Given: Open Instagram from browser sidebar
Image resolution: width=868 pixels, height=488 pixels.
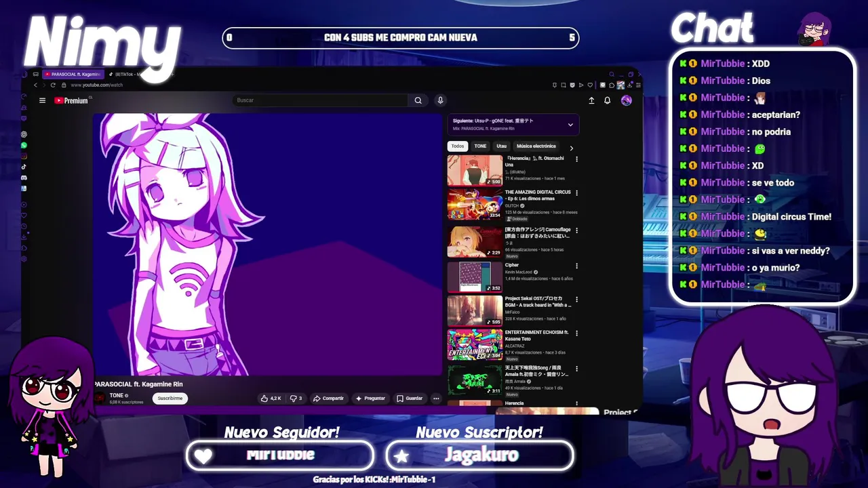Looking at the screenshot, I should pos(24,156).
